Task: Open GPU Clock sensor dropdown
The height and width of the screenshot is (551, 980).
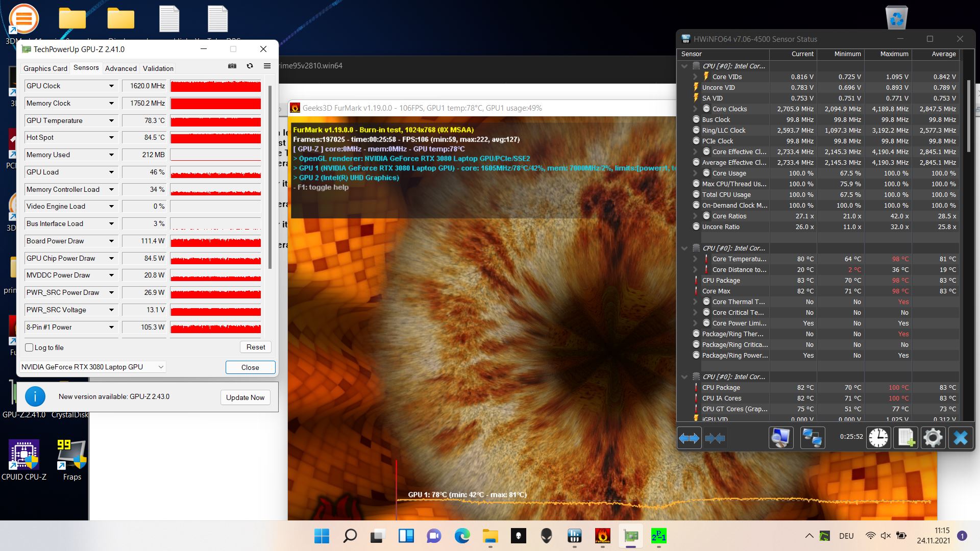Action: click(x=111, y=86)
